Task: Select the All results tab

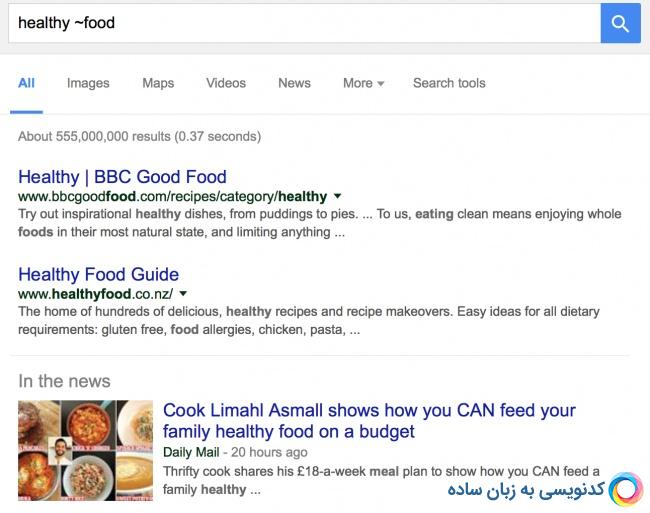Action: [26, 83]
